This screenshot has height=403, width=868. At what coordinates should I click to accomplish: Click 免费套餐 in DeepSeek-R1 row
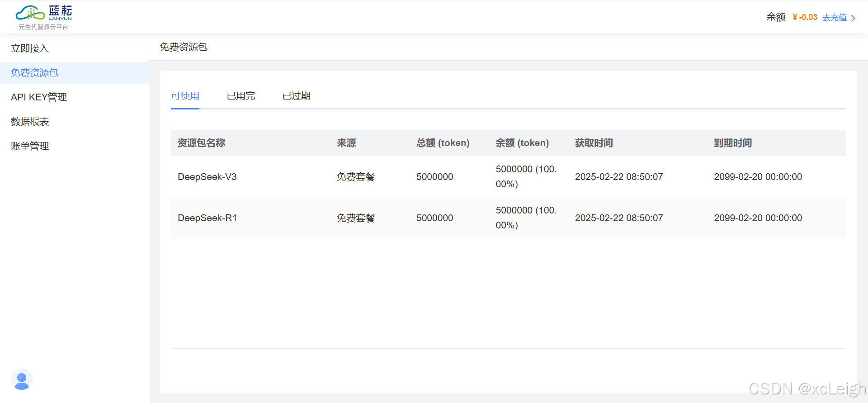[x=356, y=218]
